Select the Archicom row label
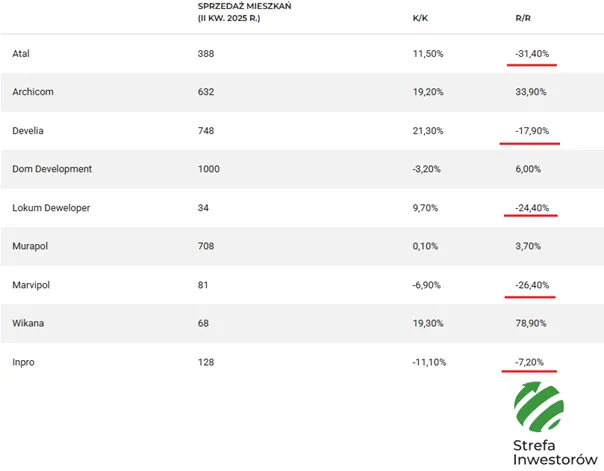Screen dimensions: 604x471 pos(33,92)
